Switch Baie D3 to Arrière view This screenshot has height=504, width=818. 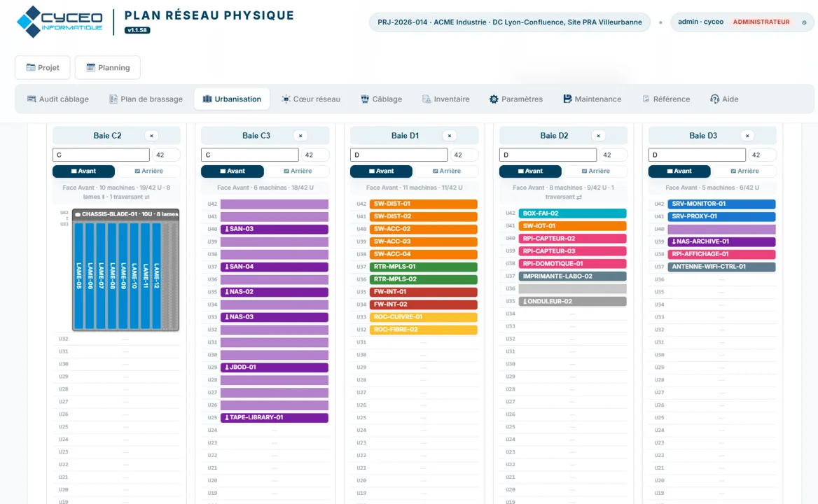point(744,171)
